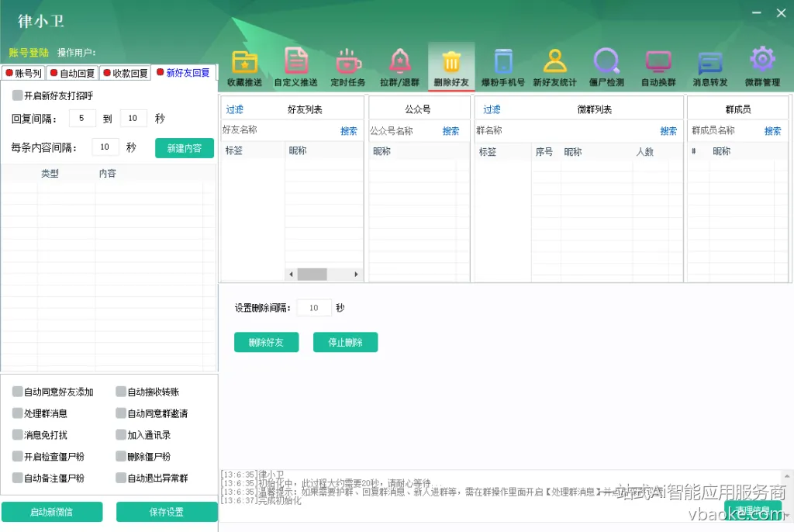This screenshot has width=794, height=532.
Task: Click 搜索 link beside 群名称
Action: 668,131
